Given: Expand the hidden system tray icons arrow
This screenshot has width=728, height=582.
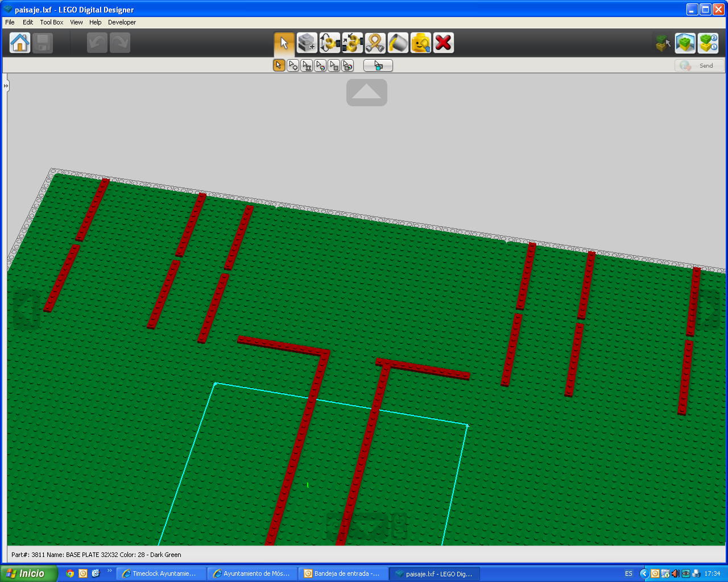Looking at the screenshot, I should tap(644, 574).
